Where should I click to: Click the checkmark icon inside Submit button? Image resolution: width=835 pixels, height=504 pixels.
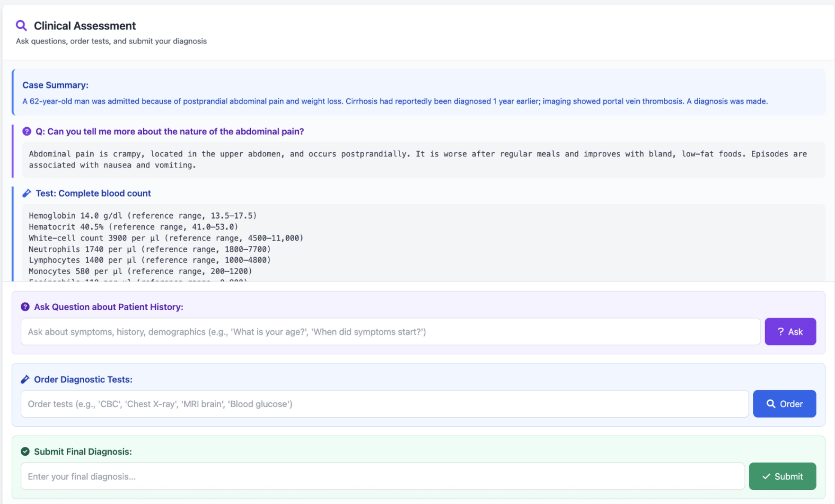(x=766, y=476)
